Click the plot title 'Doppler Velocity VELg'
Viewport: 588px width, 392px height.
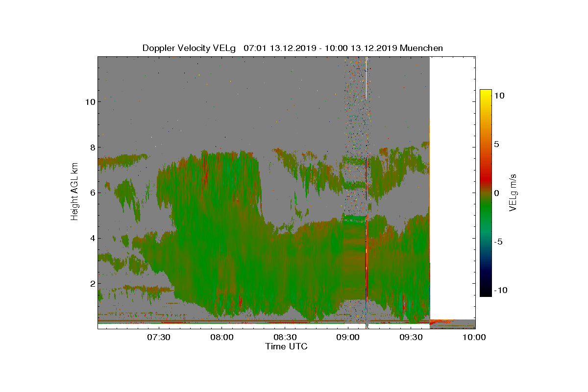point(189,48)
